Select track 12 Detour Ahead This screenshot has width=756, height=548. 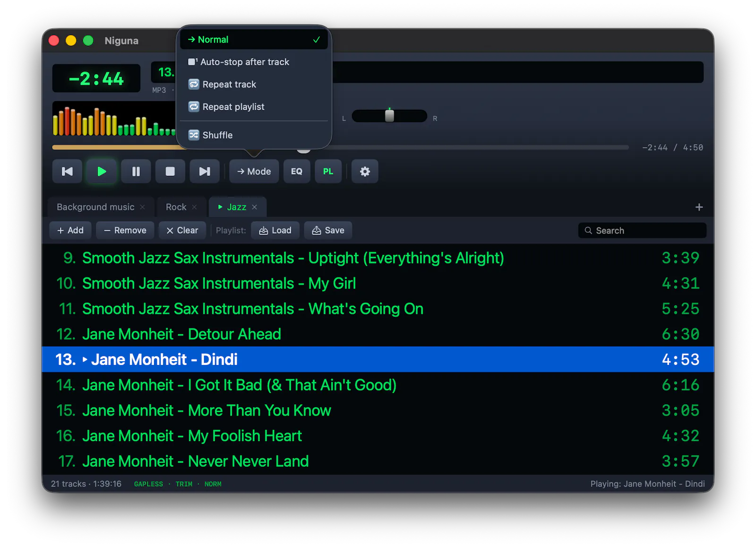point(378,334)
